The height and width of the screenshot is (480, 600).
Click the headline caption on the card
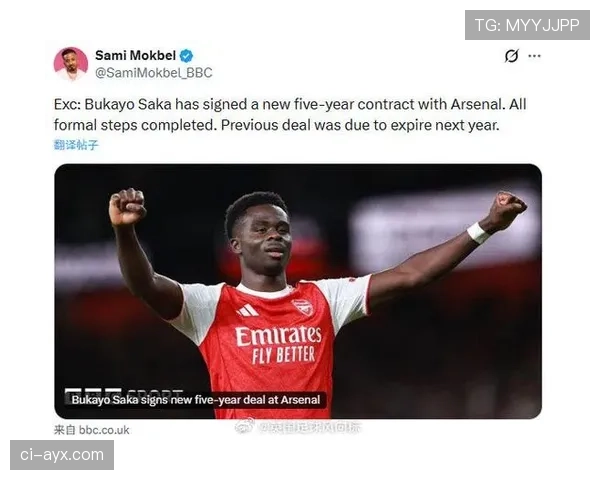pos(196,400)
